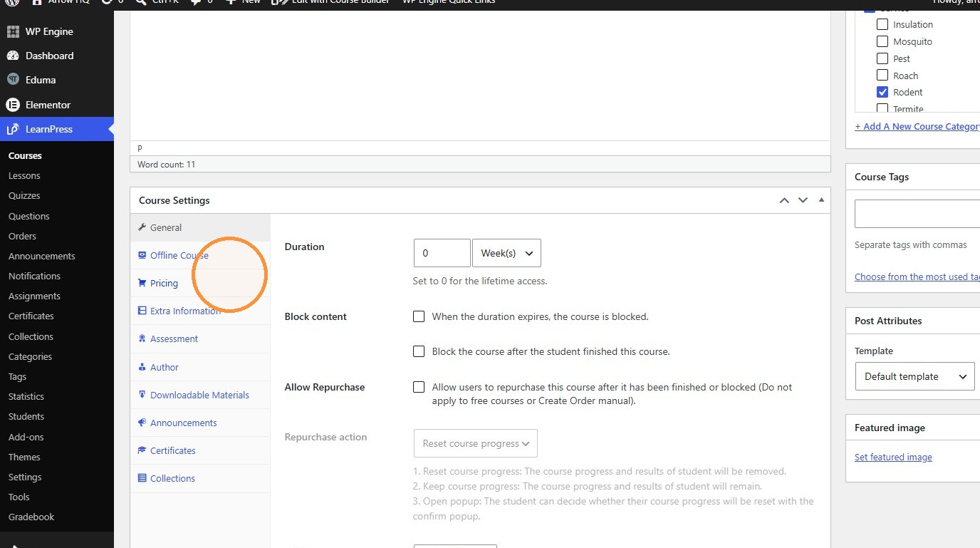The image size is (980, 548).
Task: Click Add A New Course Category link
Action: click(917, 126)
